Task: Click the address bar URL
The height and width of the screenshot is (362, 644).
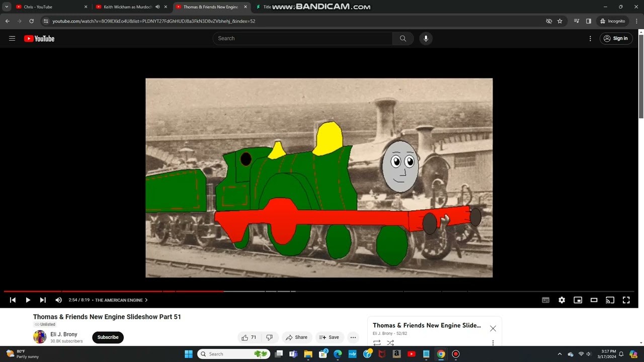Action: point(153,21)
